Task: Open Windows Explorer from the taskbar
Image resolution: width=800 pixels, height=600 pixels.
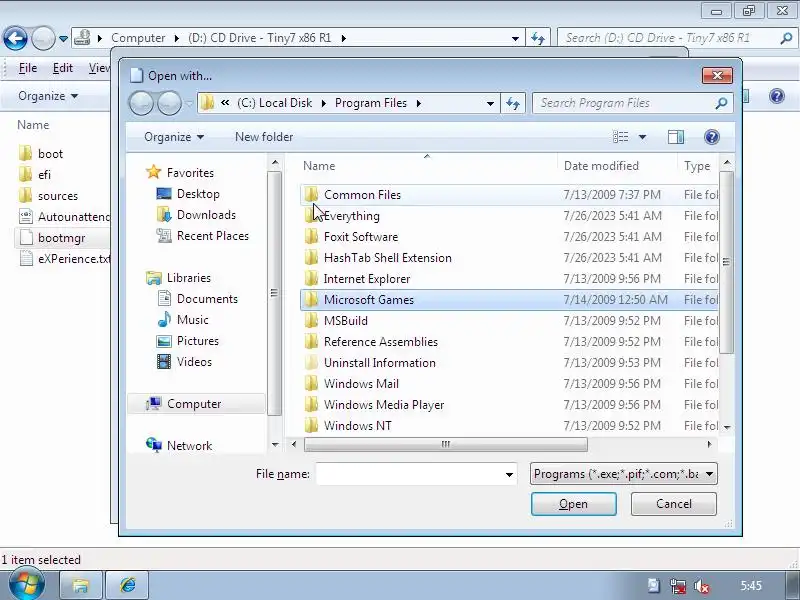Action: click(81, 585)
